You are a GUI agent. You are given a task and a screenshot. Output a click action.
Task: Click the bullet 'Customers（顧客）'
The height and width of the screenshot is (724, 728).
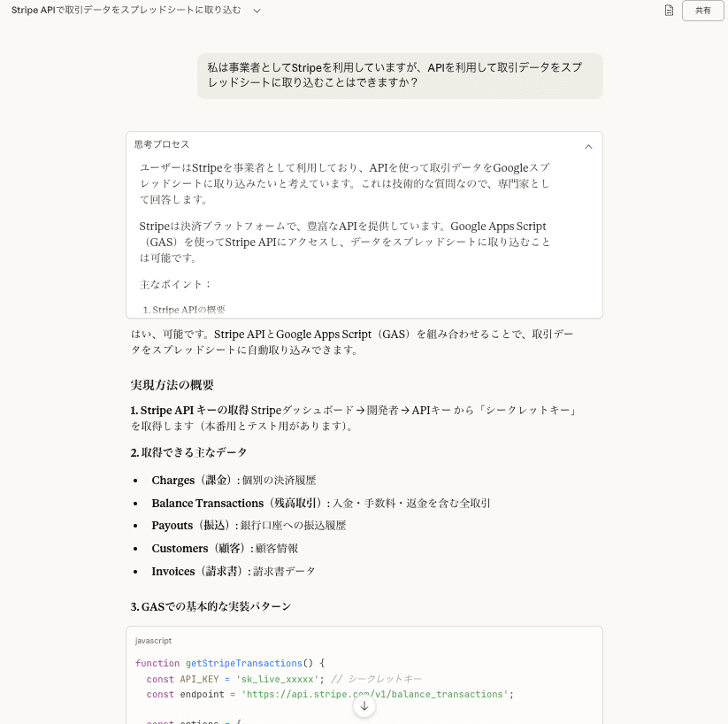click(x=198, y=549)
